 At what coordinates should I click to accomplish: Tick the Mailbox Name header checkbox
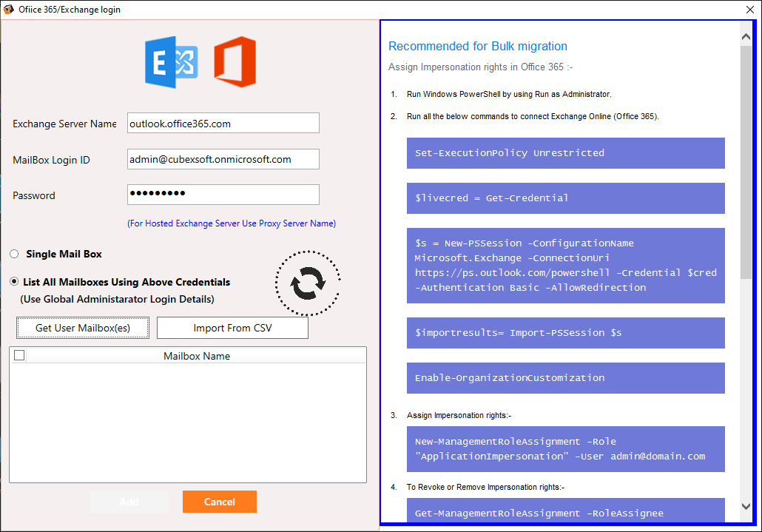[19, 356]
